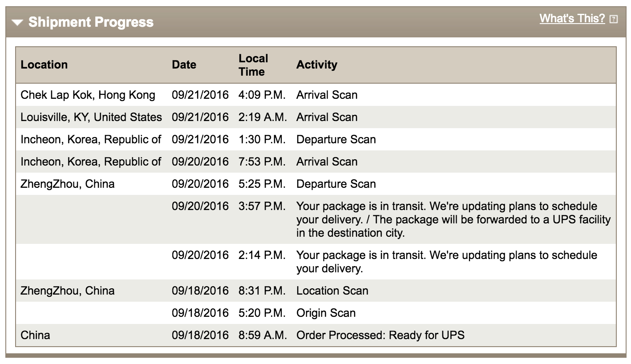Click the Incheon 7:53 P.M. Arrival Scan entry

tap(316, 162)
